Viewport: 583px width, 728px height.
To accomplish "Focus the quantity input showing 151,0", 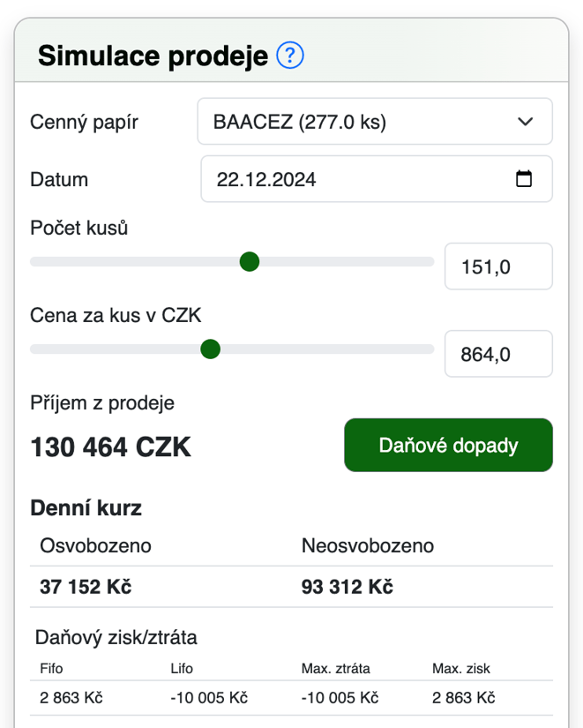I will [498, 266].
